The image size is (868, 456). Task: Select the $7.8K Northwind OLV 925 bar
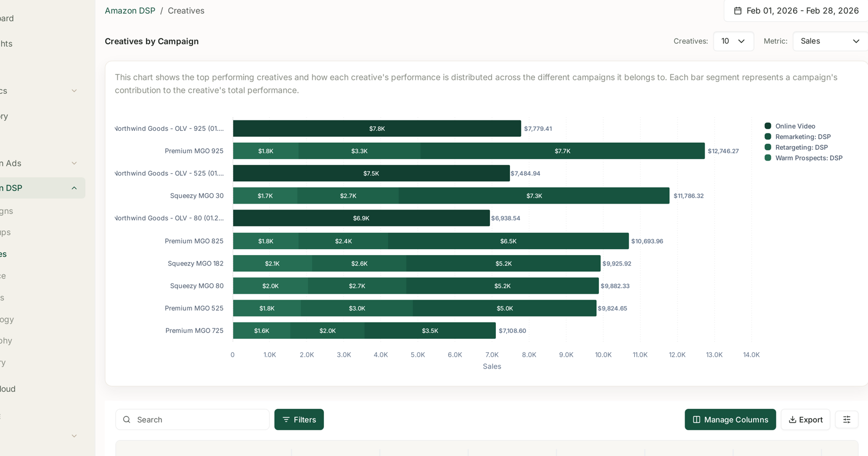coord(377,129)
